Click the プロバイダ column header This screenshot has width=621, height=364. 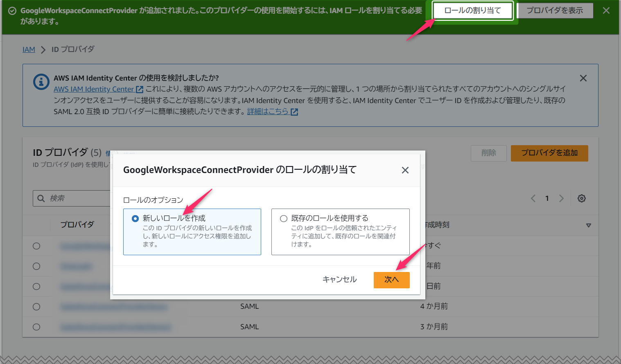point(77,225)
